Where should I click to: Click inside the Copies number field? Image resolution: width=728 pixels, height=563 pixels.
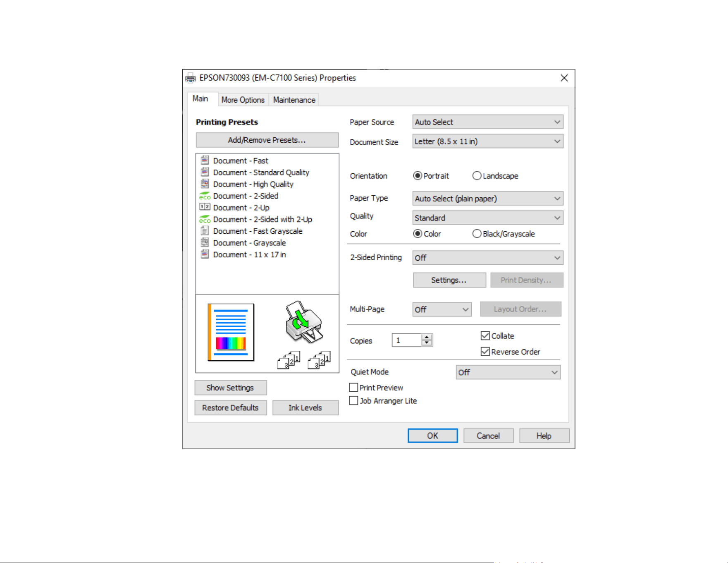pyautogui.click(x=407, y=340)
